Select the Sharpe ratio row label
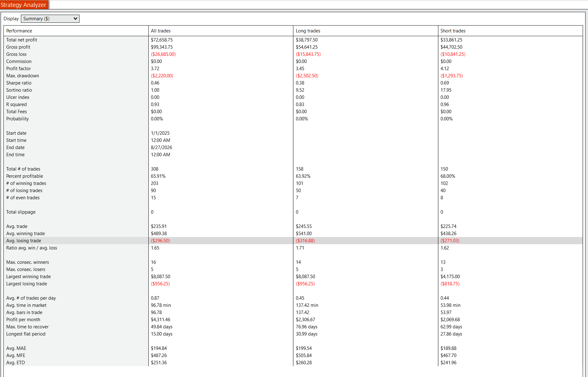The image size is (588, 377). point(19,83)
